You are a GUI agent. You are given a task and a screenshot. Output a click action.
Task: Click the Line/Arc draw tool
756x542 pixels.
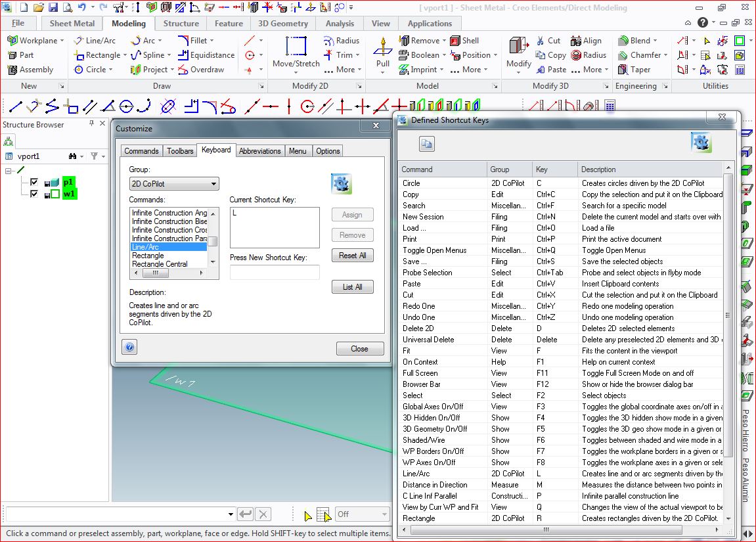point(95,41)
